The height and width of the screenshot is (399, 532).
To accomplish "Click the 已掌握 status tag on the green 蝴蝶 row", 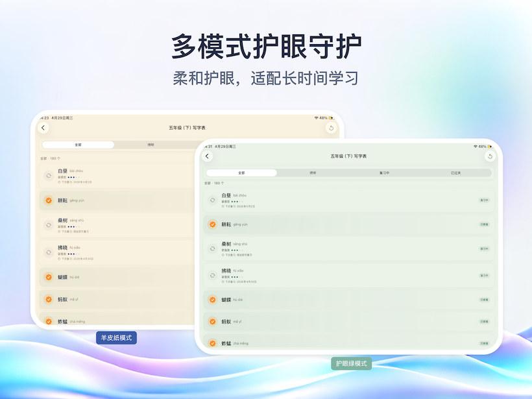I will click(484, 300).
